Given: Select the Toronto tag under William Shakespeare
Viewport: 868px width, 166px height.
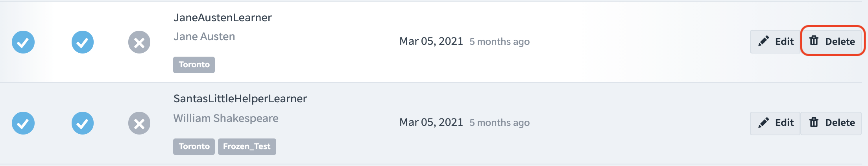Looking at the screenshot, I should [194, 146].
